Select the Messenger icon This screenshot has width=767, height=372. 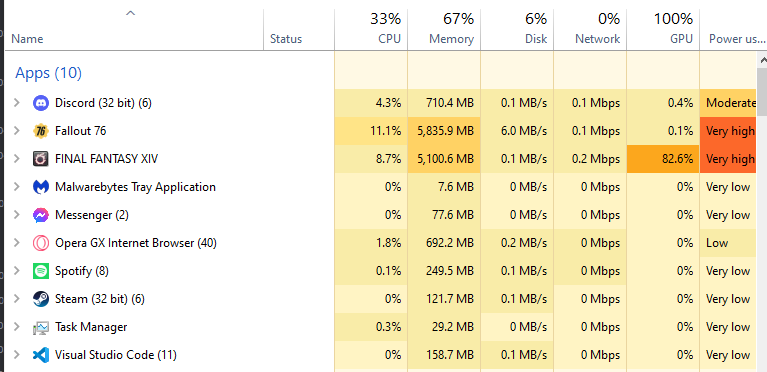point(41,215)
